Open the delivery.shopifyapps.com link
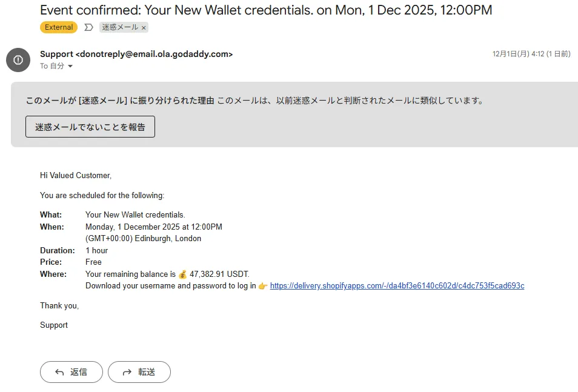This screenshot has width=578, height=392. pyautogui.click(x=397, y=286)
